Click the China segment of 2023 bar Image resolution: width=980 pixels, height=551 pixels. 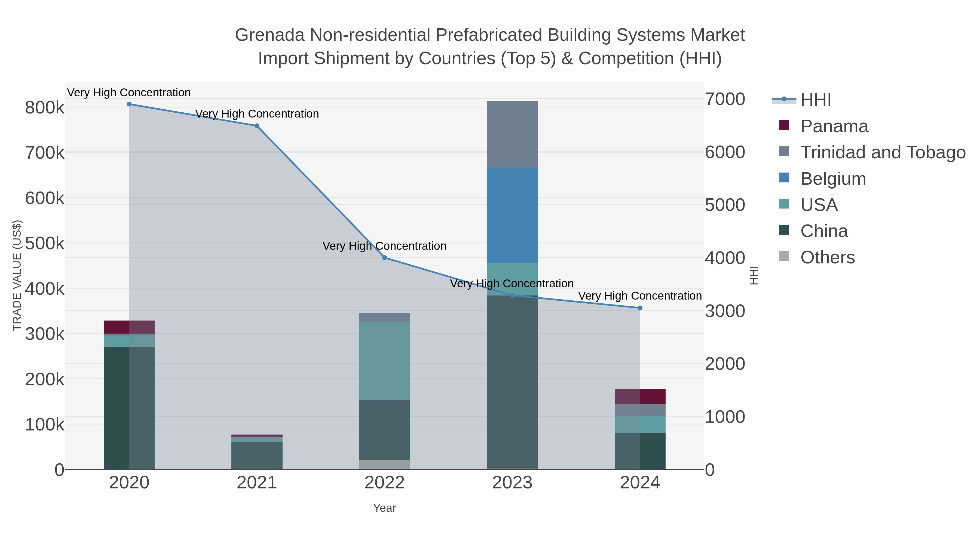click(512, 382)
